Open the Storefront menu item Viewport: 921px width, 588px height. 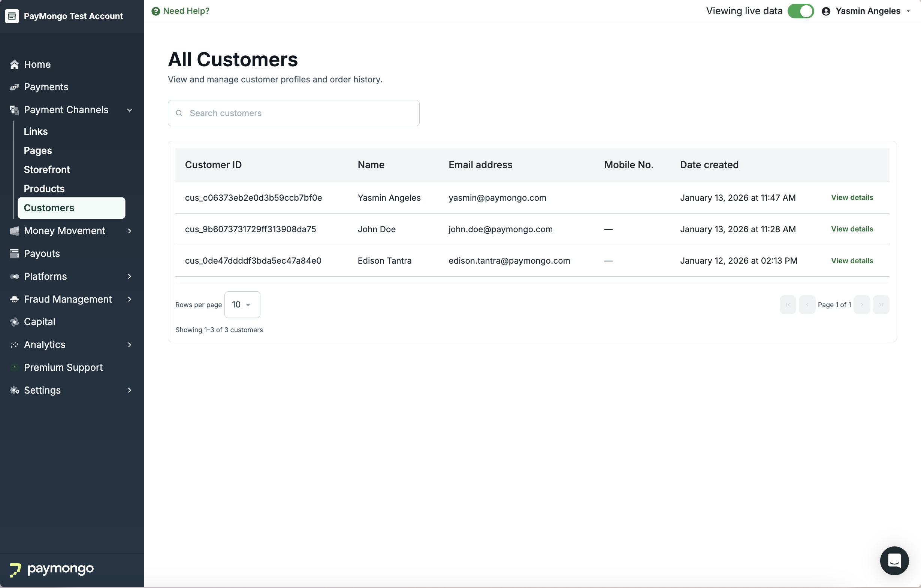(x=47, y=169)
